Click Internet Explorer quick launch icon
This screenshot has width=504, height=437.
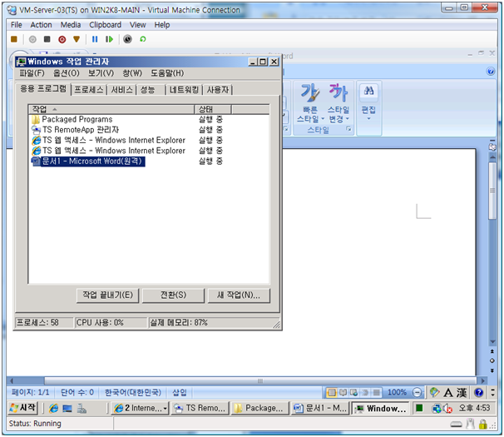[53, 409]
